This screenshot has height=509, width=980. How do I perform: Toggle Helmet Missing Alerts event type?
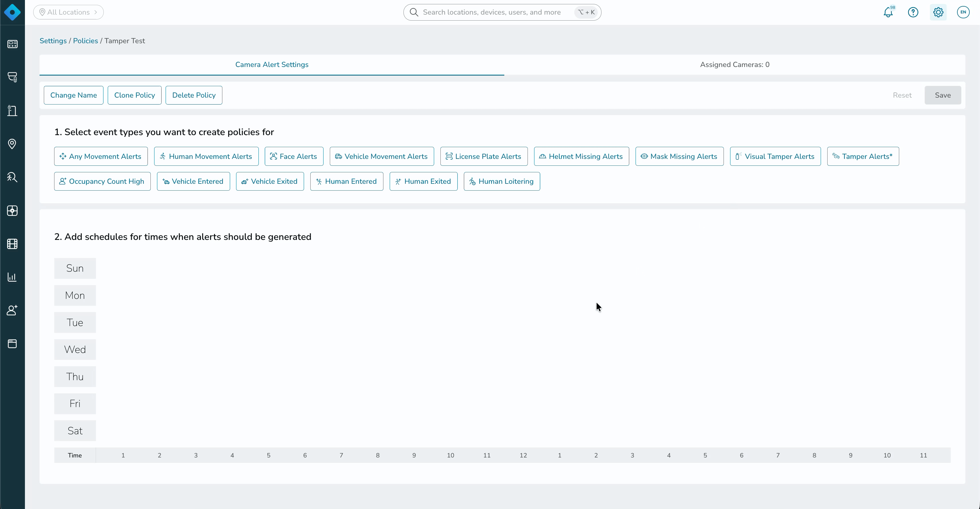(x=582, y=156)
